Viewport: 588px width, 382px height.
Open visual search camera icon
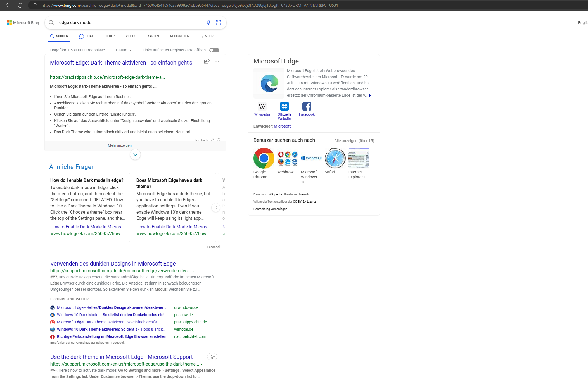pos(219,23)
